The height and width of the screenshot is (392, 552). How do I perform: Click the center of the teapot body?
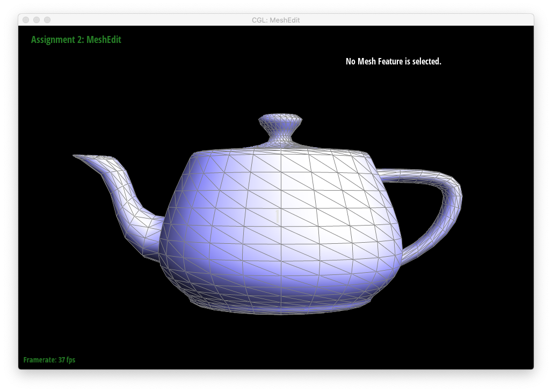coord(281,231)
